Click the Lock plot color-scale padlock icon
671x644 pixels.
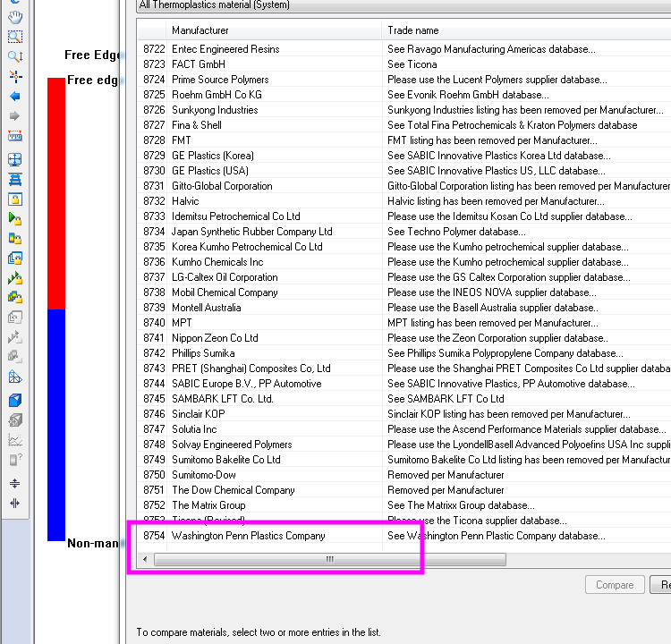coord(15,239)
